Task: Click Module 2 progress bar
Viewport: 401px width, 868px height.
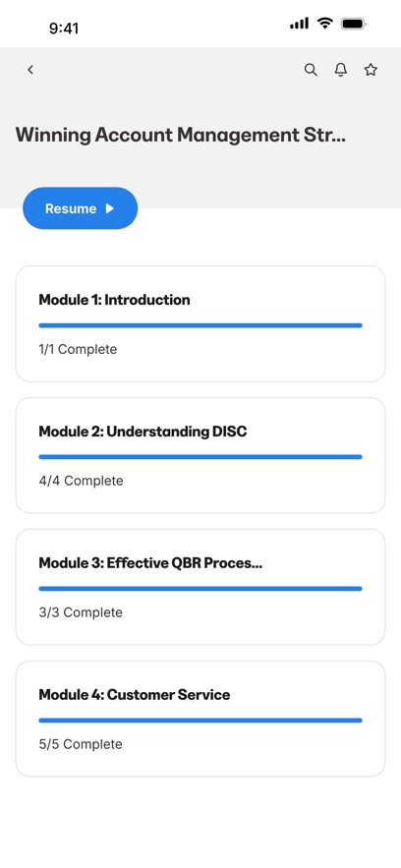Action: 200,457
